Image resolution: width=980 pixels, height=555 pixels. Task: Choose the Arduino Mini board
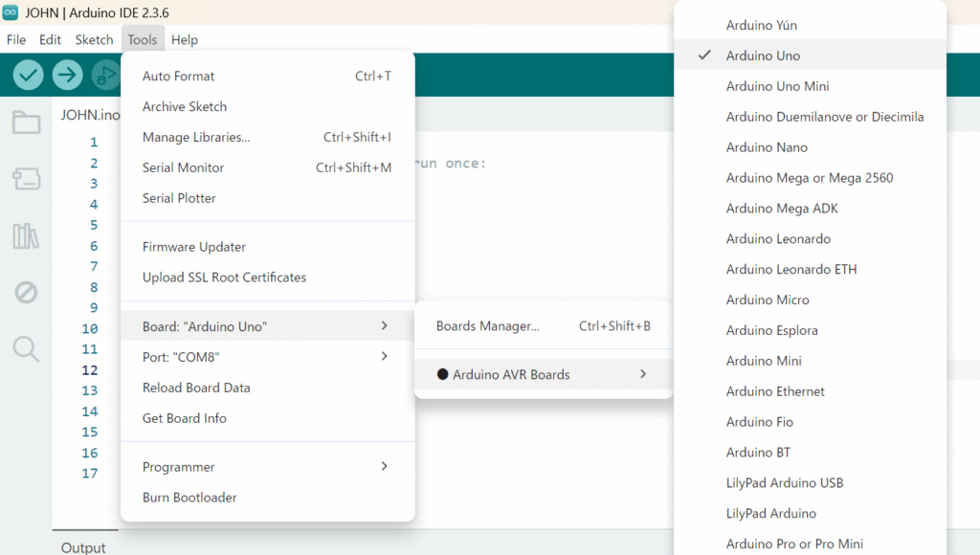pyautogui.click(x=810, y=361)
